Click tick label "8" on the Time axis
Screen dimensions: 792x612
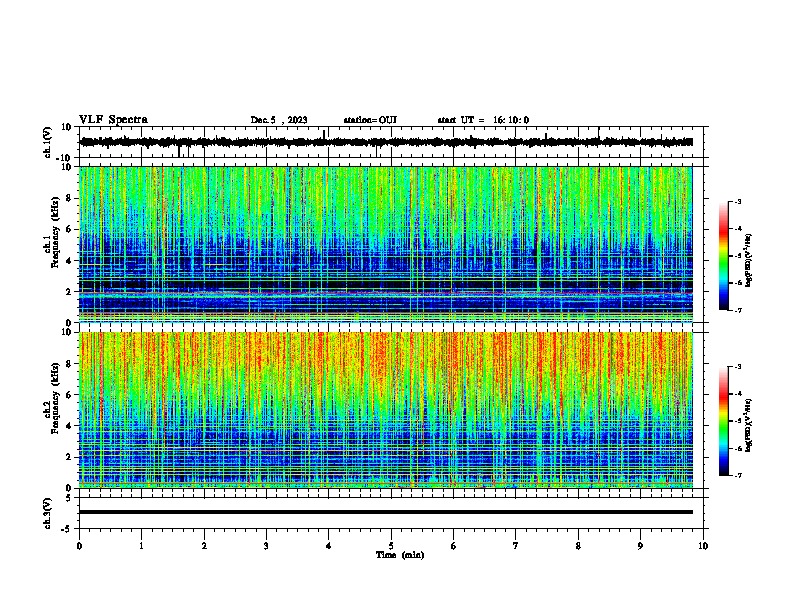coord(578,546)
